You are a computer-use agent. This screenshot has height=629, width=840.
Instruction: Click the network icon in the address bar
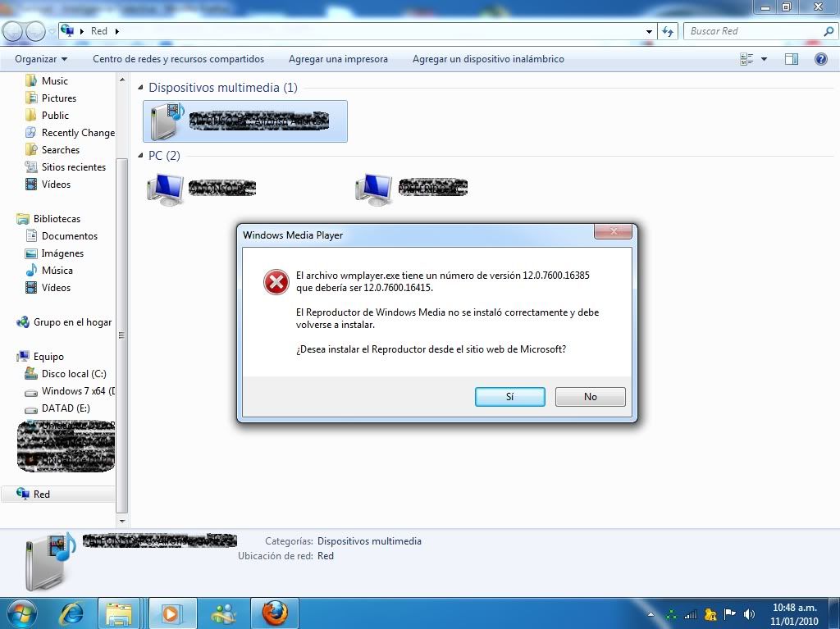(67, 31)
